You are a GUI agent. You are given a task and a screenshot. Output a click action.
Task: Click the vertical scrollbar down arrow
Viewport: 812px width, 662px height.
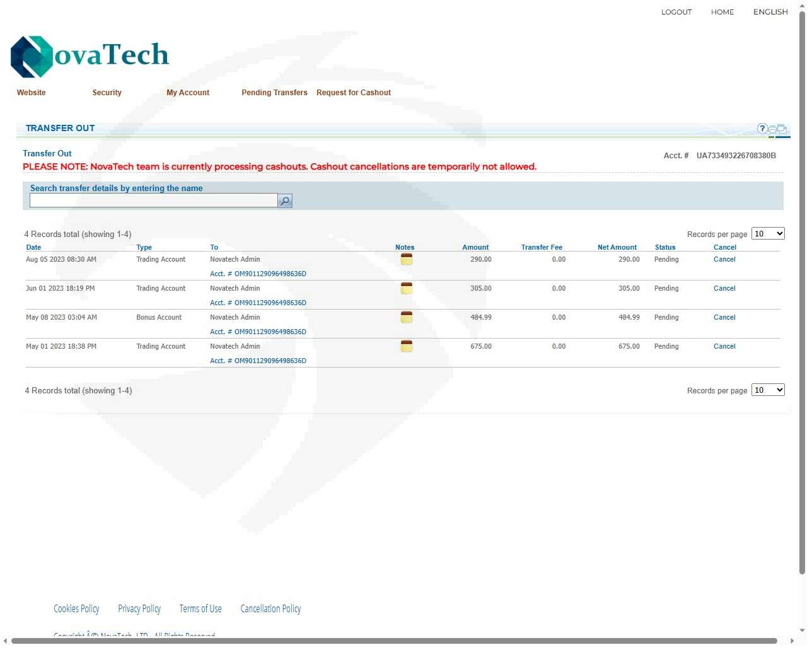pyautogui.click(x=802, y=630)
